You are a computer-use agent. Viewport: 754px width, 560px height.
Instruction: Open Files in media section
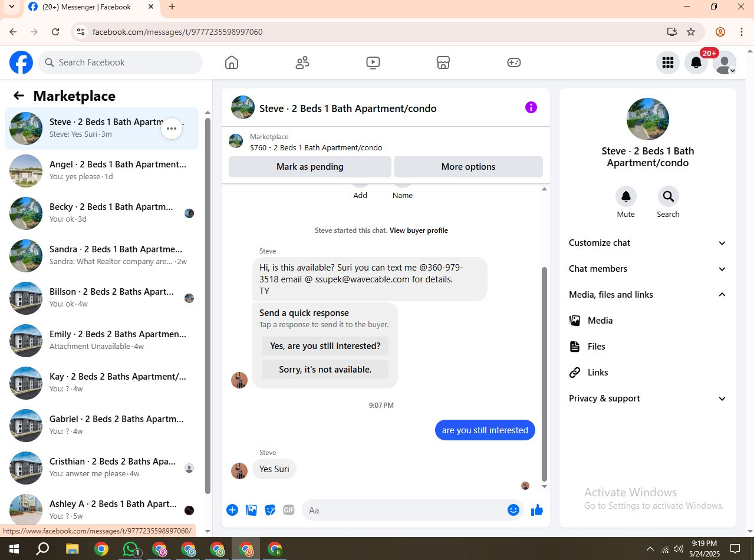coord(647,347)
